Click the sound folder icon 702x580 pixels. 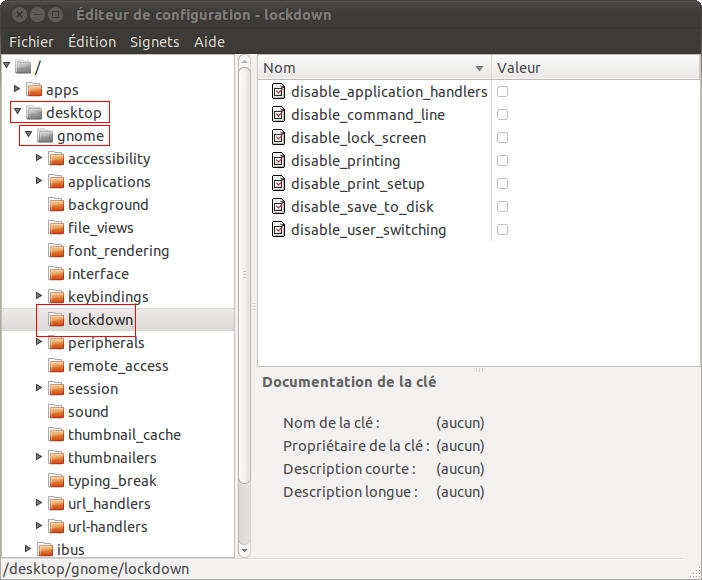click(56, 412)
